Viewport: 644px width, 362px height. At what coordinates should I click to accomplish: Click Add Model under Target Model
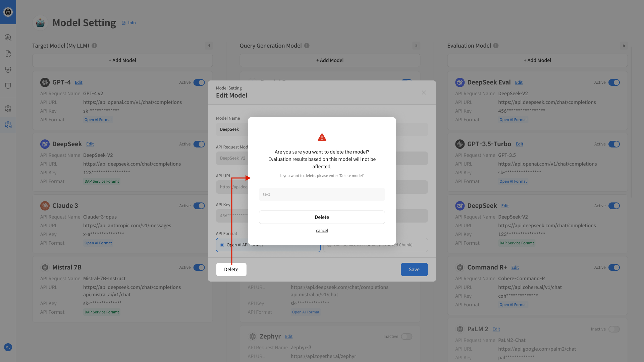[x=122, y=60]
